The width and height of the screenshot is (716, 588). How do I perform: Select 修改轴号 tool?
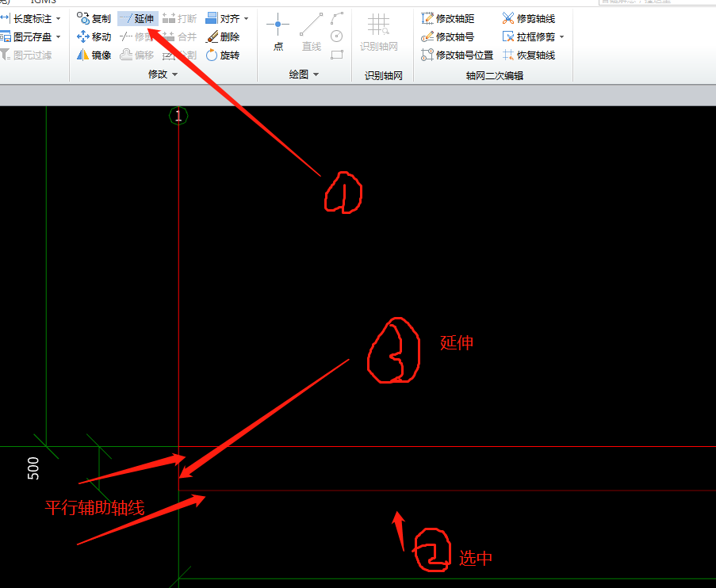(447, 36)
